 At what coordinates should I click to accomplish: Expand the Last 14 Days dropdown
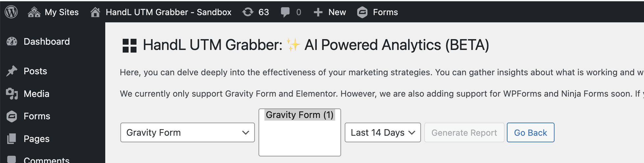point(383,132)
